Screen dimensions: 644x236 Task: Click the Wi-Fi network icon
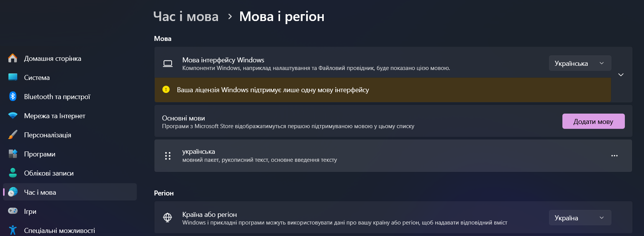[x=13, y=116]
